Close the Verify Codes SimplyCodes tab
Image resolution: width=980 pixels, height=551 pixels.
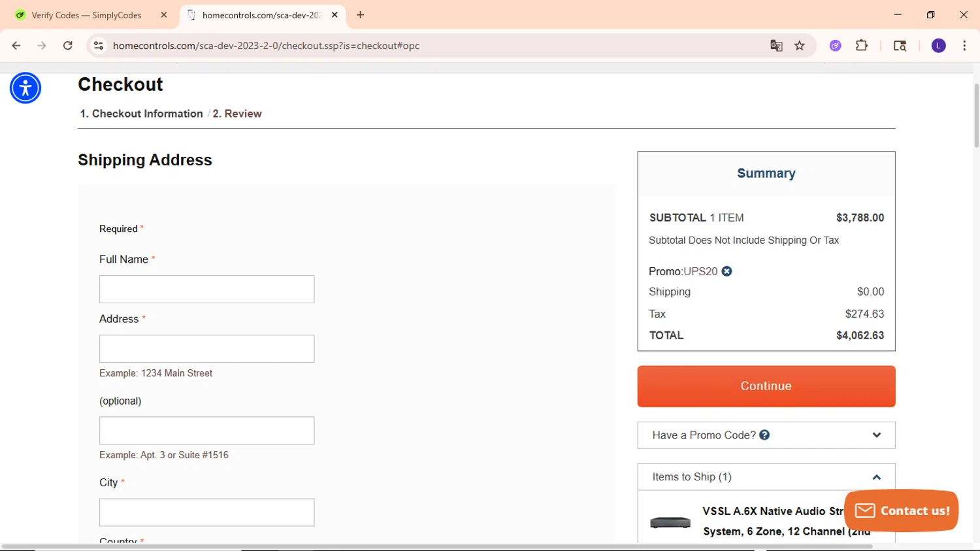coord(164,15)
